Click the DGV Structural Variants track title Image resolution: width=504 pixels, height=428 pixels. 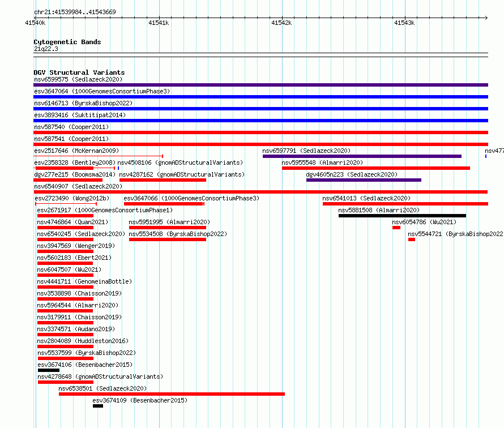[79, 72]
